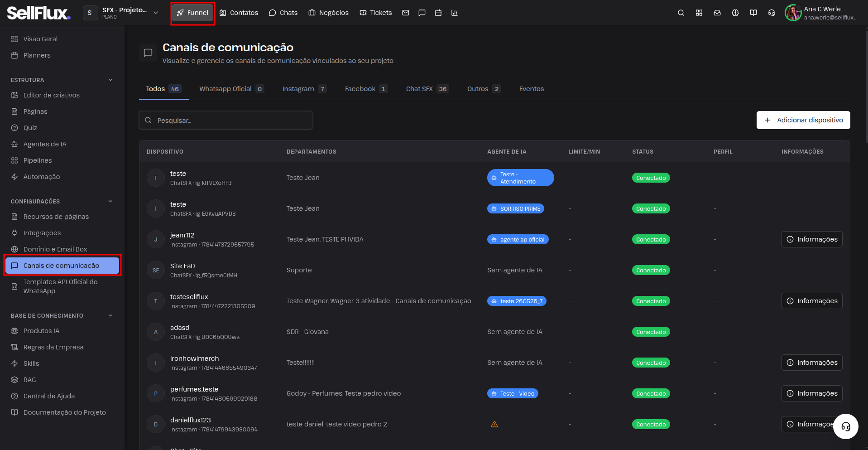
Task: Click the warning triangle on danielflux123 row
Action: point(494,424)
